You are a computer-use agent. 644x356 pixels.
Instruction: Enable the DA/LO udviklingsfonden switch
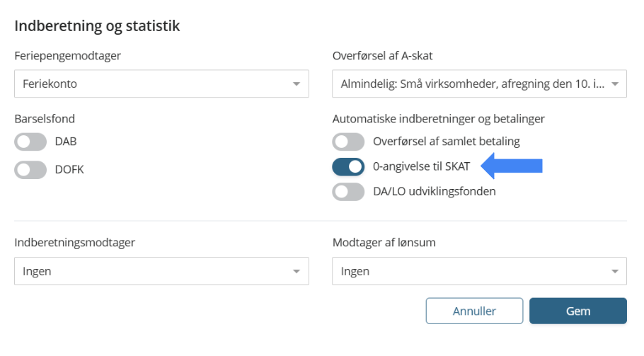coord(348,192)
